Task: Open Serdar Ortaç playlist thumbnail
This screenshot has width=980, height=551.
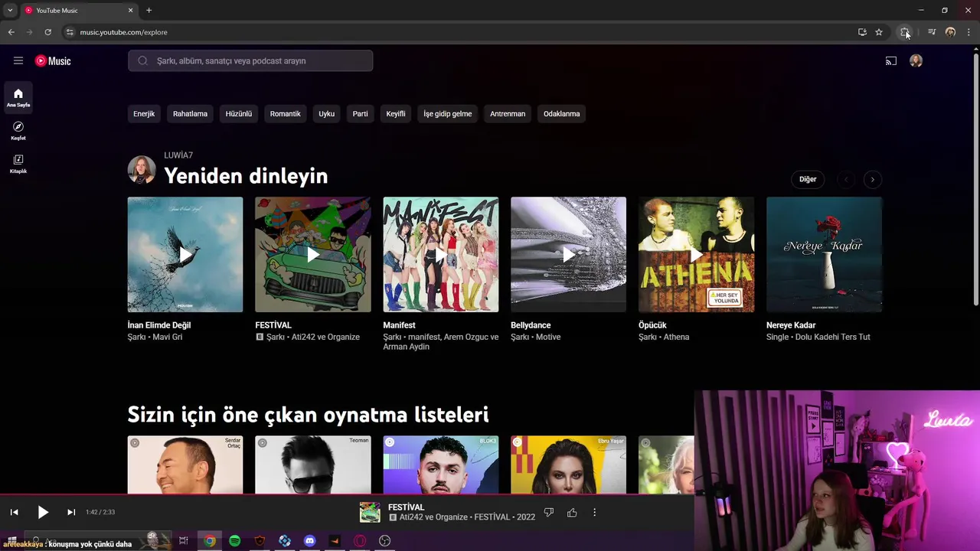Action: (185, 465)
